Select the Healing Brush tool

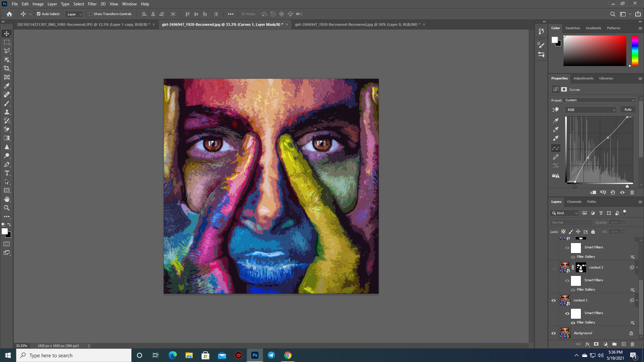coord(7,95)
